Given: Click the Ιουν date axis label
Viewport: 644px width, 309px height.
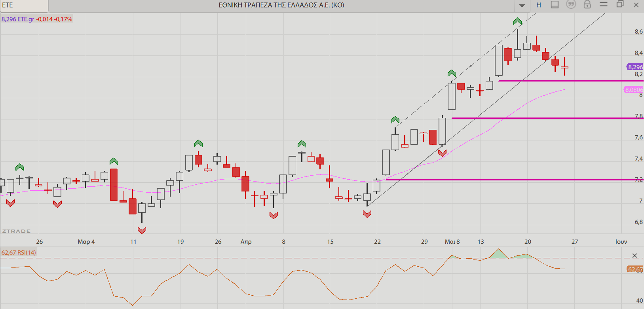Looking at the screenshot, I should coord(621,241).
